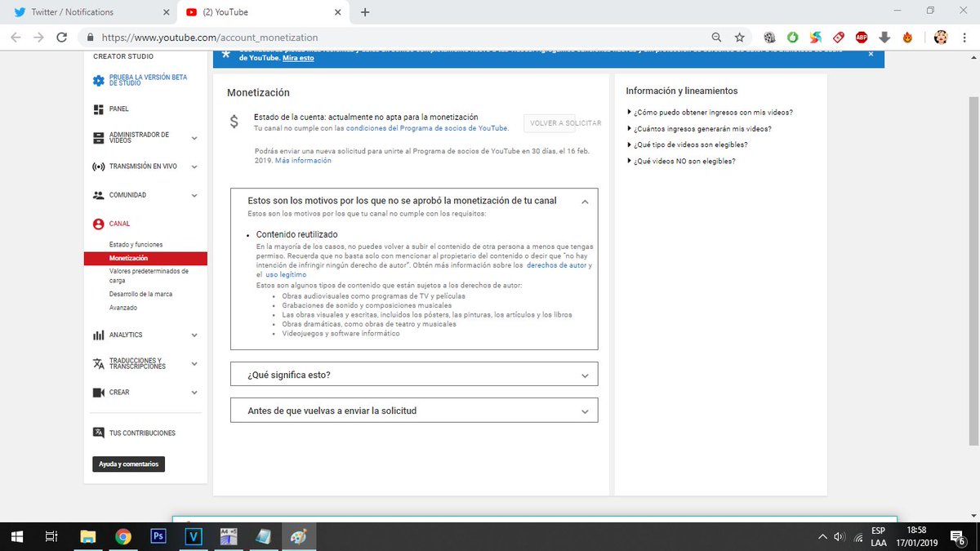Expand ¿Qué videos NO son elegibles?

pyautogui.click(x=681, y=161)
